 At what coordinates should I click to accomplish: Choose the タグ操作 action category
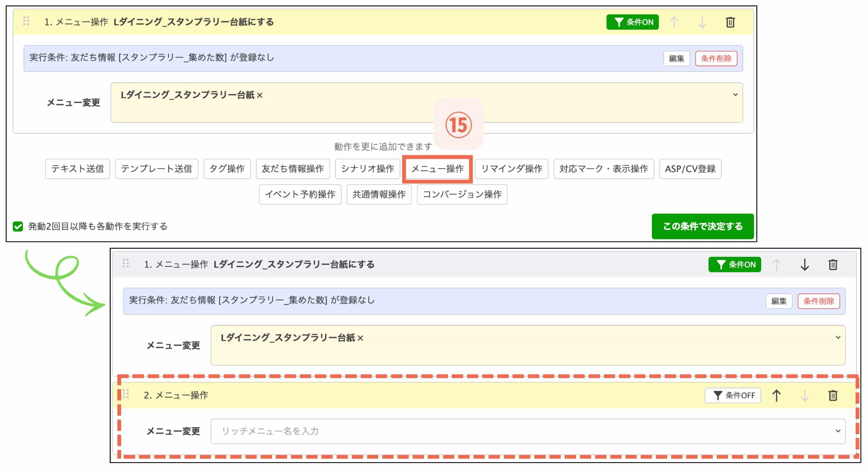227,169
